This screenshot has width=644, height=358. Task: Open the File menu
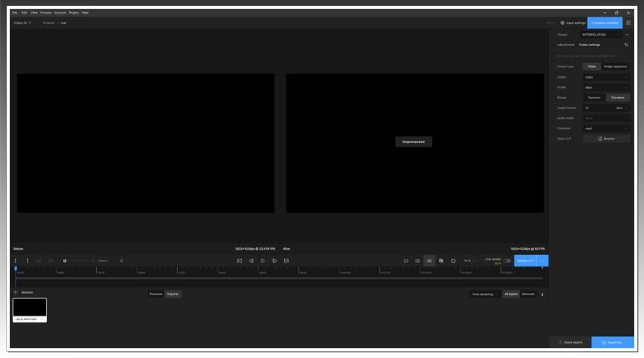[x=15, y=13]
